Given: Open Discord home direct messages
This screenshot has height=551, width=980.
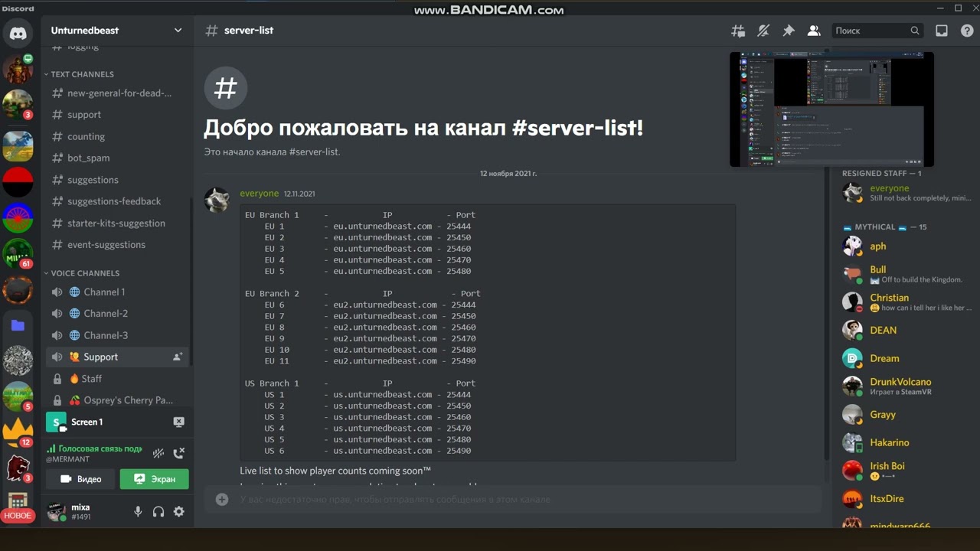Looking at the screenshot, I should (18, 34).
